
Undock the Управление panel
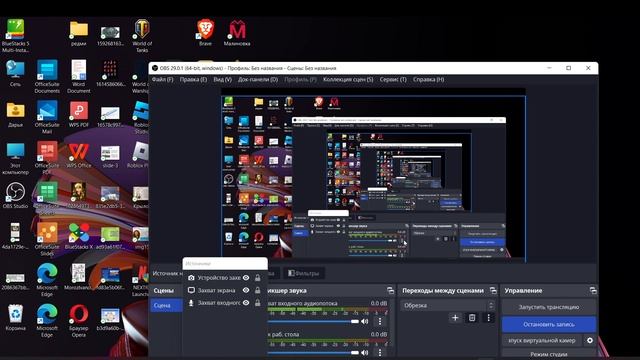pyautogui.click(x=593, y=291)
